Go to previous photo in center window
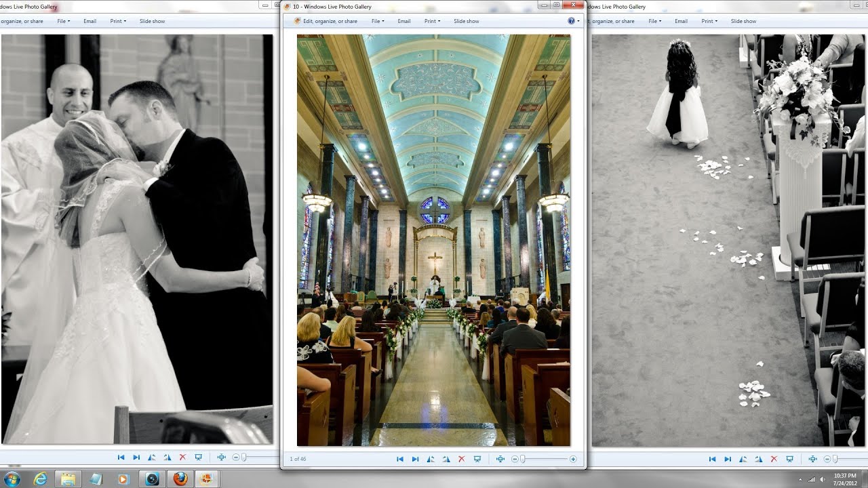 tap(400, 459)
